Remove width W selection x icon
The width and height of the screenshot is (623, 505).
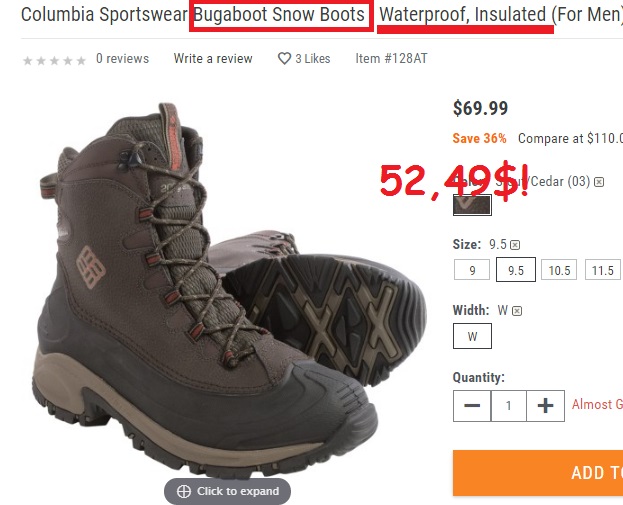(517, 311)
